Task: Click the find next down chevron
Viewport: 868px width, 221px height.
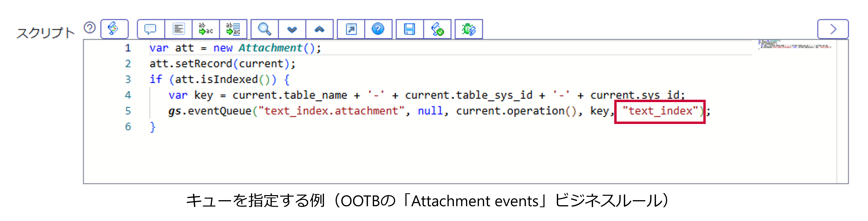Action: click(x=292, y=29)
